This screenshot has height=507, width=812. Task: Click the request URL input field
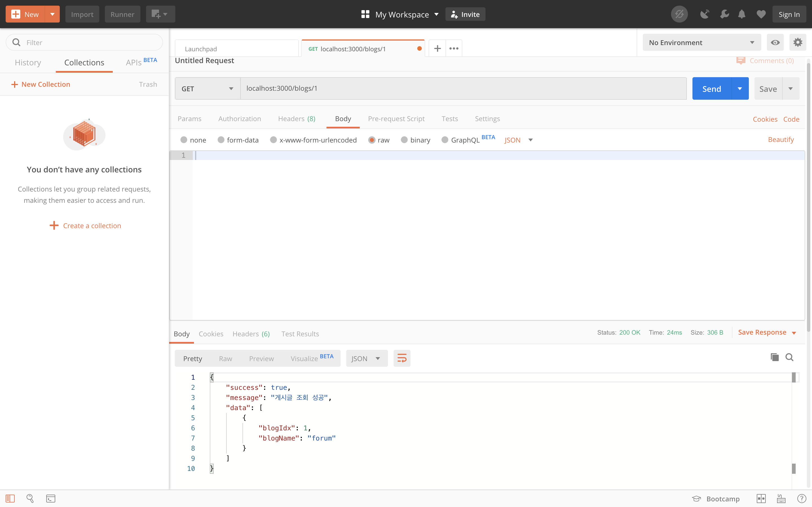[463, 88]
